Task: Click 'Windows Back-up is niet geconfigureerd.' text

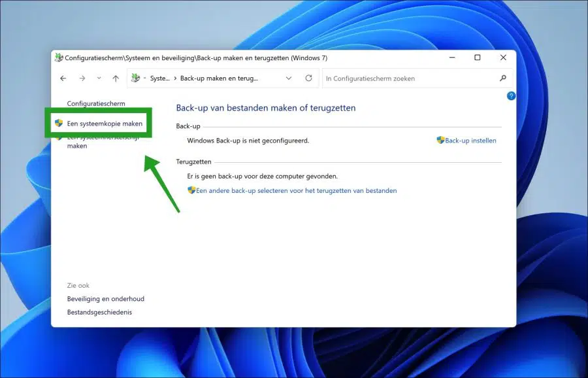Action: 248,141
